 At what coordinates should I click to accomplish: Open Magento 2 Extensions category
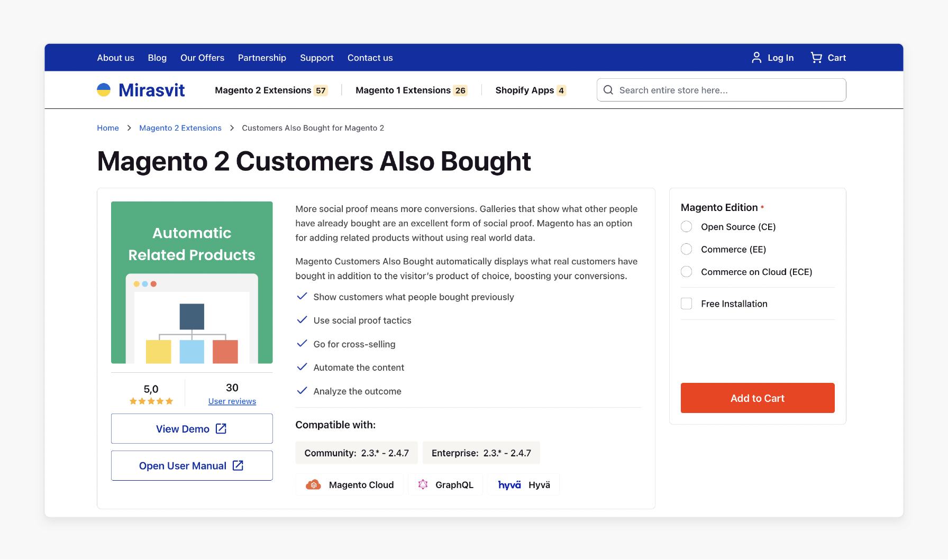click(271, 90)
